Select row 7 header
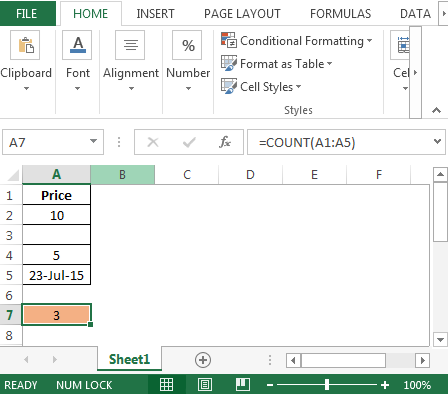 10,315
